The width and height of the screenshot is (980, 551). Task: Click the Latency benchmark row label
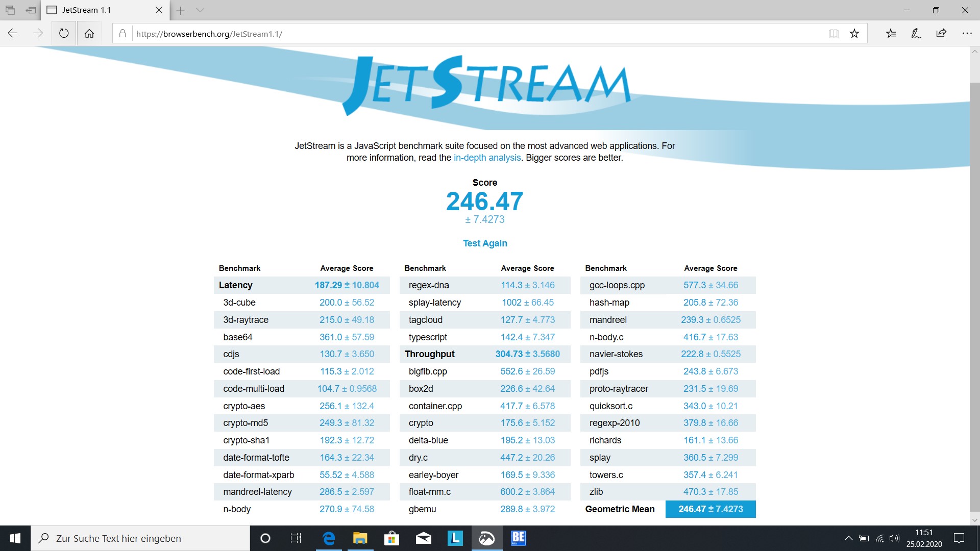click(x=235, y=285)
